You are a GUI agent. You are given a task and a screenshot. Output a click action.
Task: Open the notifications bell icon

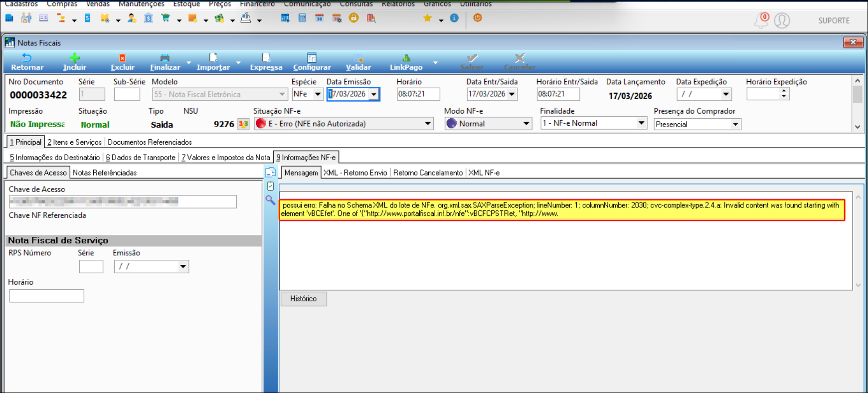point(761,21)
